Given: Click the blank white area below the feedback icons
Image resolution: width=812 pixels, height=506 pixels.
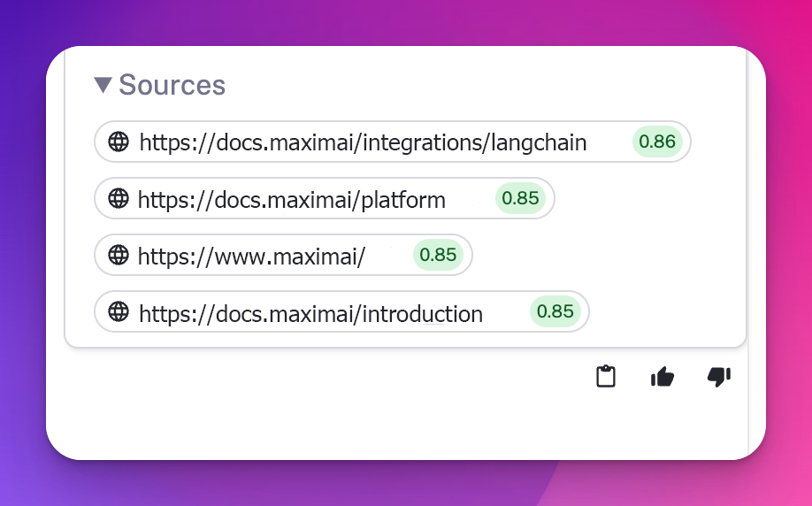Looking at the screenshot, I should [x=398, y=425].
